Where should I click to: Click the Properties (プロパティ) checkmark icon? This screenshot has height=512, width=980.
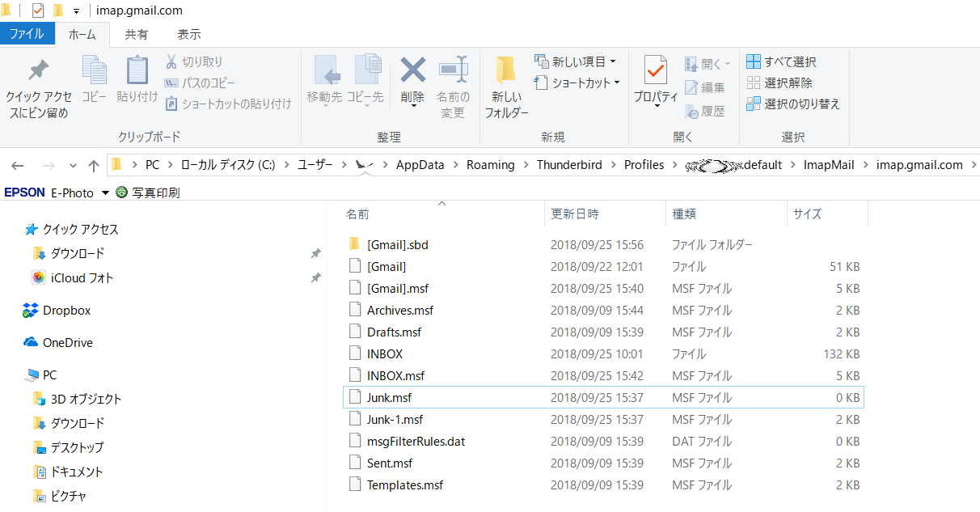coord(655,70)
